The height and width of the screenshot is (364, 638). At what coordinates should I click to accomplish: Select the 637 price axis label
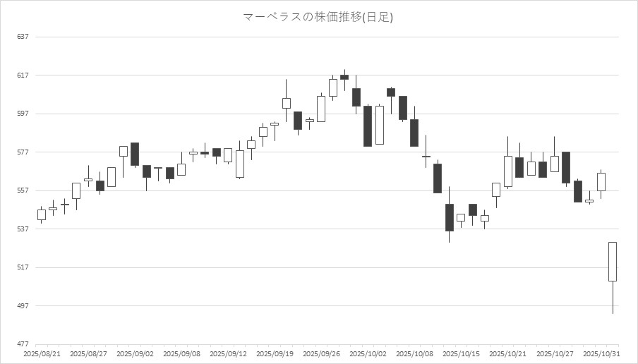(x=22, y=37)
